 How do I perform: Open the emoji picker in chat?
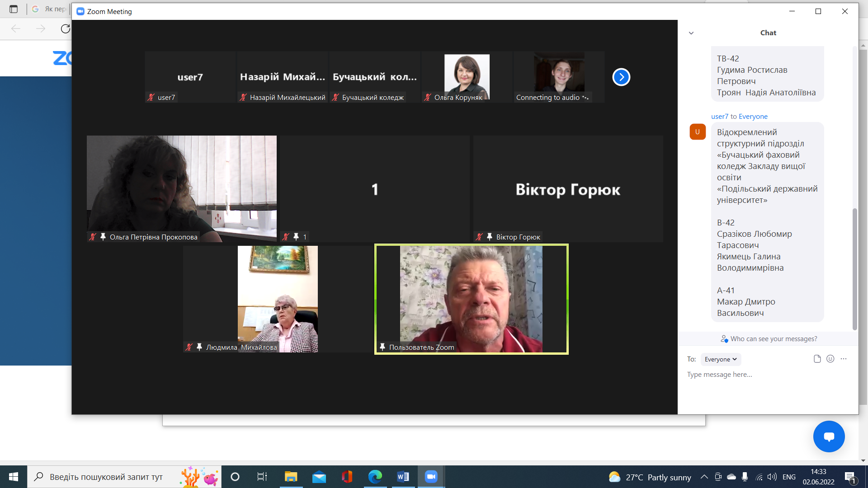tap(830, 359)
